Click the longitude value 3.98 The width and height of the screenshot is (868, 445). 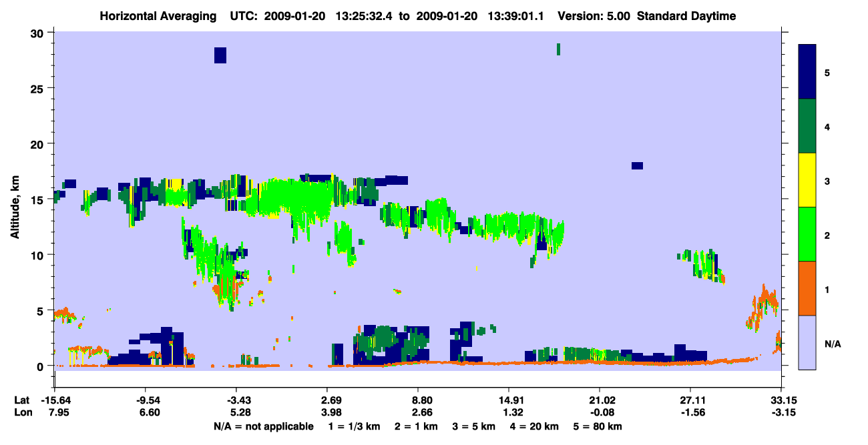[x=331, y=413]
